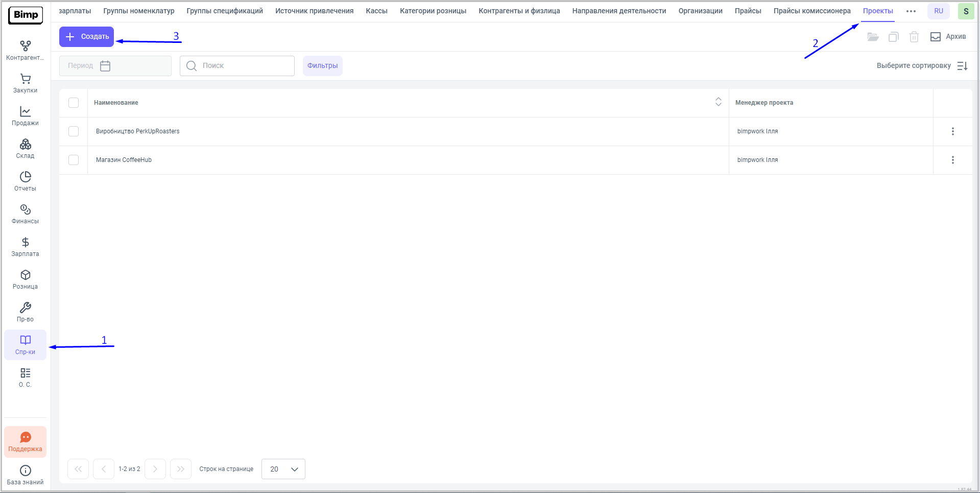980x493 pixels.
Task: Open the Склад warehouse section
Action: (x=25, y=148)
